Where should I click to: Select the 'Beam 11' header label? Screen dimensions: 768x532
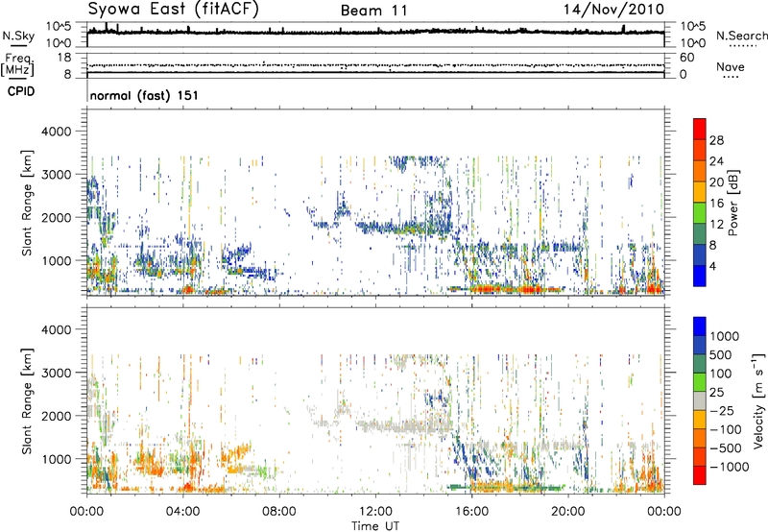click(373, 11)
